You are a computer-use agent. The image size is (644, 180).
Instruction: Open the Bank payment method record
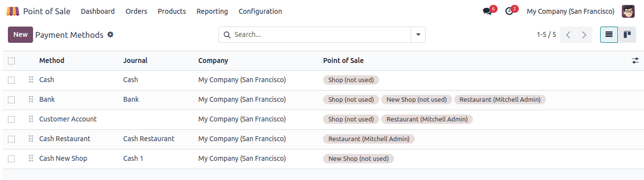click(47, 99)
